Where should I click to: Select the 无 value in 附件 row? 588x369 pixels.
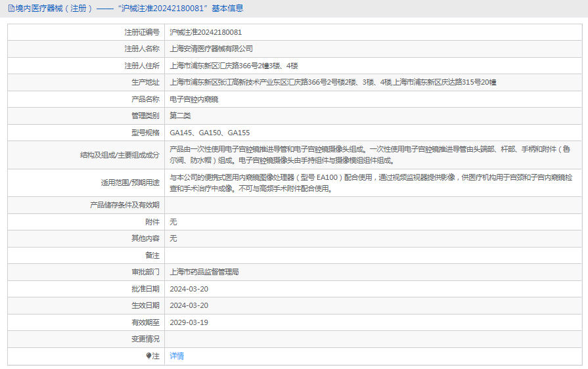pyautogui.click(x=173, y=222)
